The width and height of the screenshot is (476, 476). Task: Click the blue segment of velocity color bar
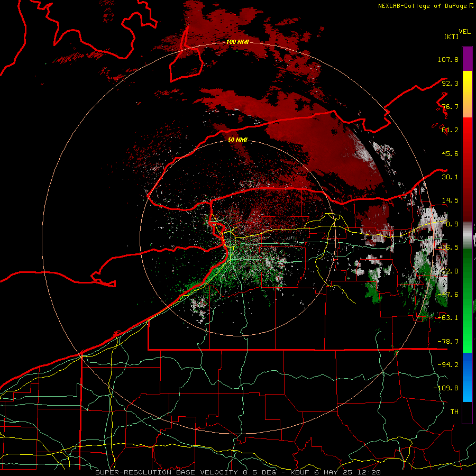coord(467,377)
